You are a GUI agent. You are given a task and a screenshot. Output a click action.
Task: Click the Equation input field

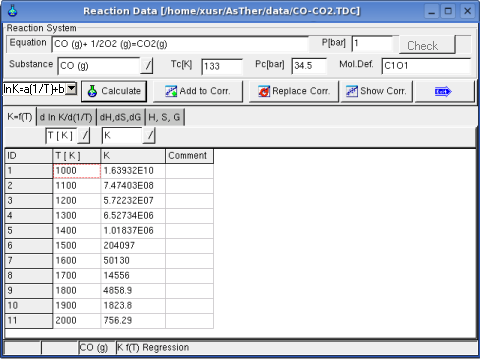[x=180, y=44]
